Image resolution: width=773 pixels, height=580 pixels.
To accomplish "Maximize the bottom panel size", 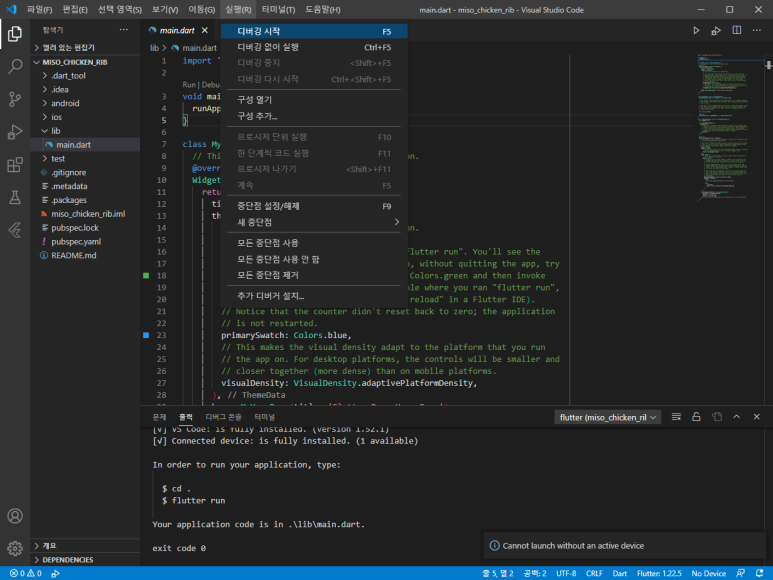I will [737, 417].
